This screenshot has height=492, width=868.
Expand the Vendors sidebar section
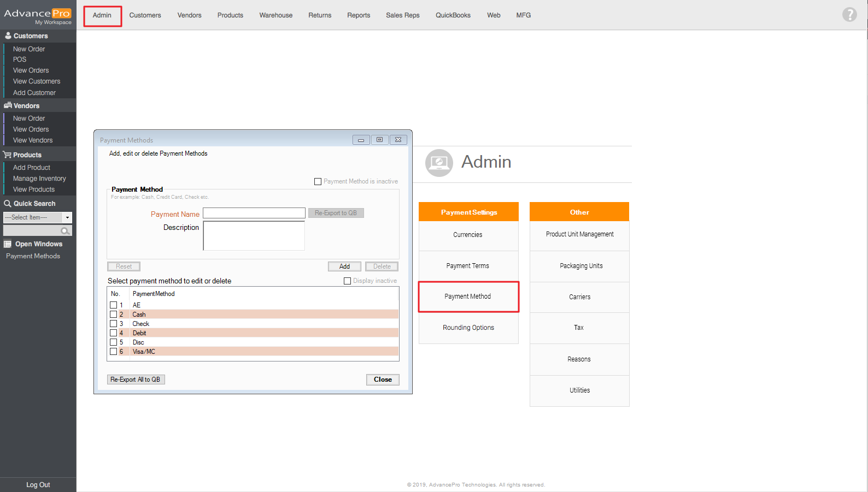coord(26,106)
